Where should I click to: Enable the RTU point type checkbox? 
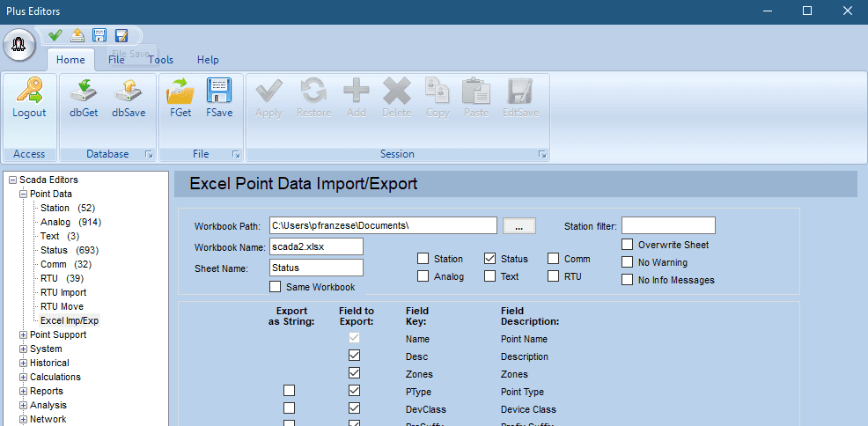coord(554,276)
